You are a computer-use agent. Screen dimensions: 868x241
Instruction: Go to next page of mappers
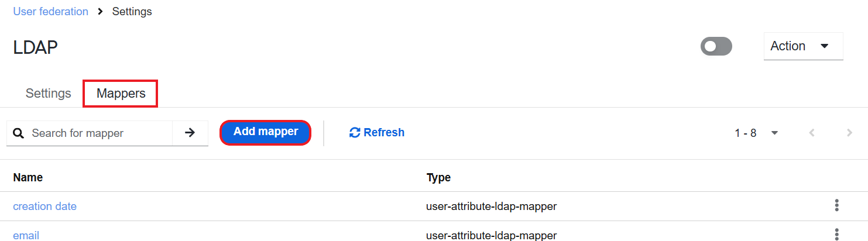(849, 133)
